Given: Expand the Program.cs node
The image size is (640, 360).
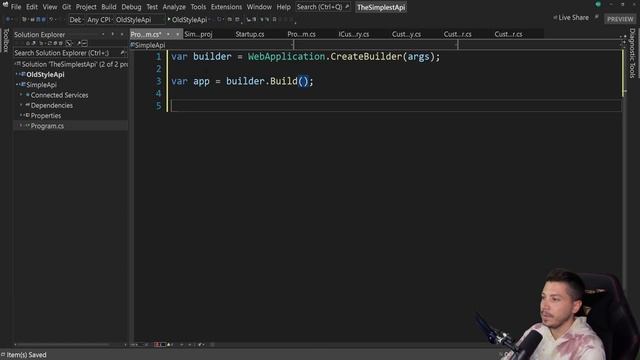Looking at the screenshot, I should click(21, 125).
